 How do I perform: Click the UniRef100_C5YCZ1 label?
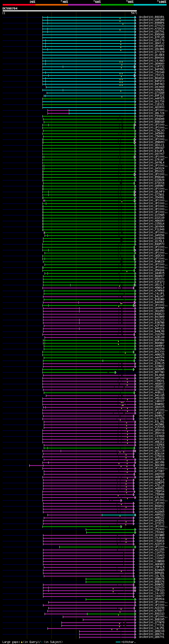152,75
